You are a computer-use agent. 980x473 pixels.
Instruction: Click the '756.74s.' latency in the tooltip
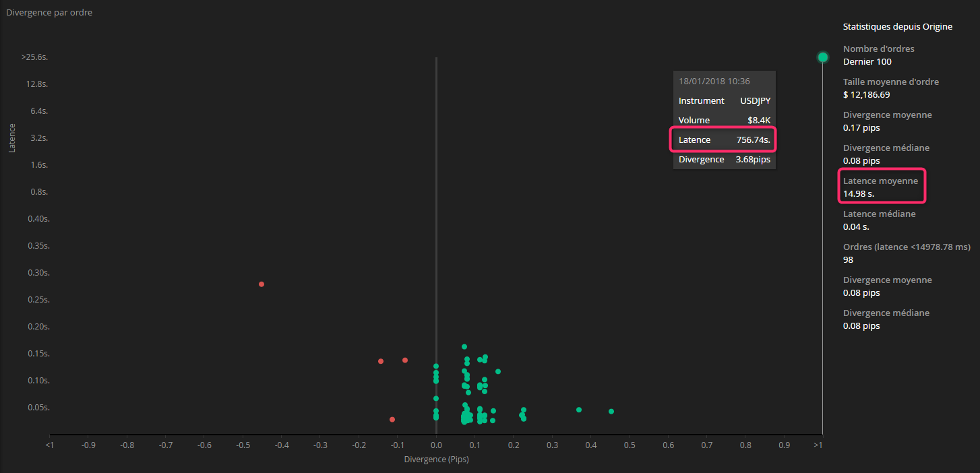[754, 140]
